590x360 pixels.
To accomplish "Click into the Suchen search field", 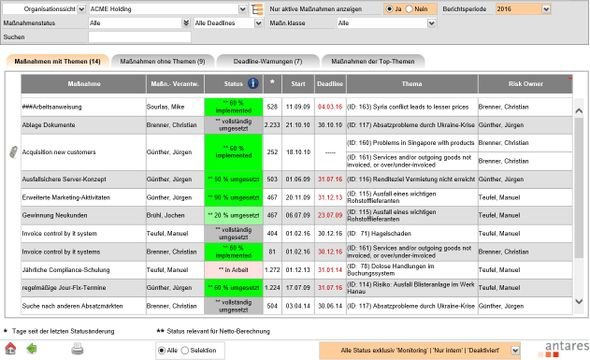I will tap(140, 37).
